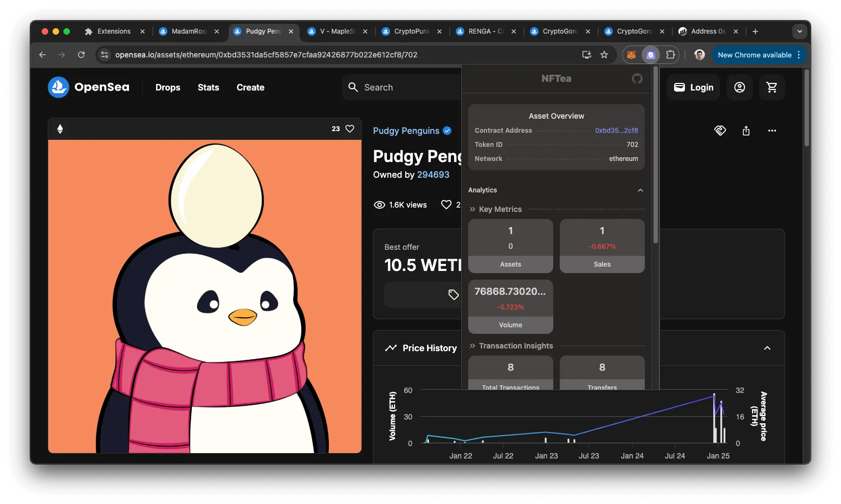The image size is (841, 504).
Task: Share this Pudgy Penguin asset
Action: (746, 131)
